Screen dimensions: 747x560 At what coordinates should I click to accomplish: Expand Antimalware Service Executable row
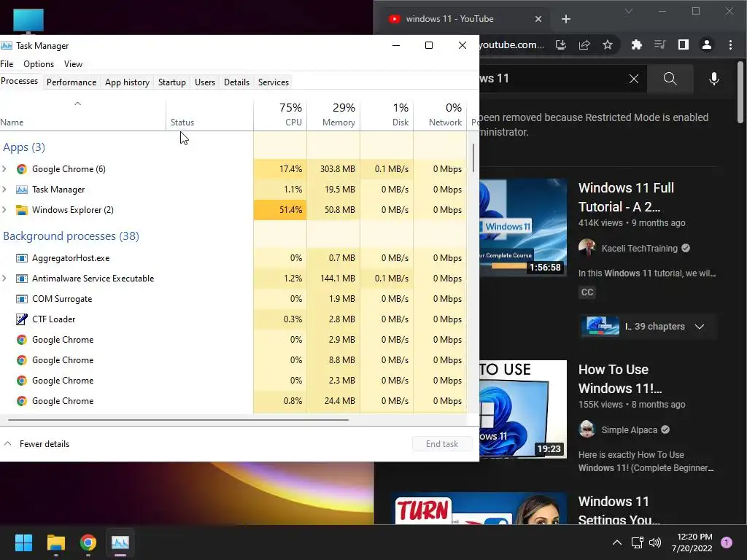click(4, 279)
